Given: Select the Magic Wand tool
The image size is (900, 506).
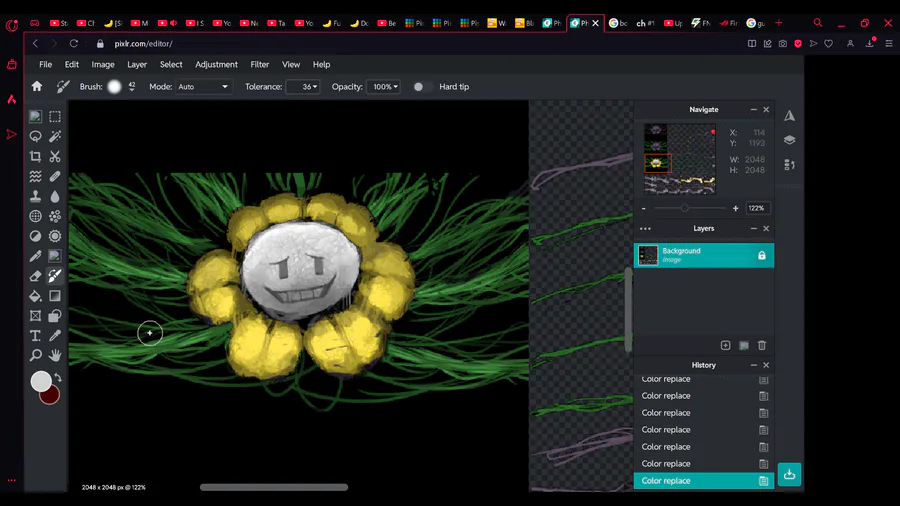Looking at the screenshot, I should point(55,136).
